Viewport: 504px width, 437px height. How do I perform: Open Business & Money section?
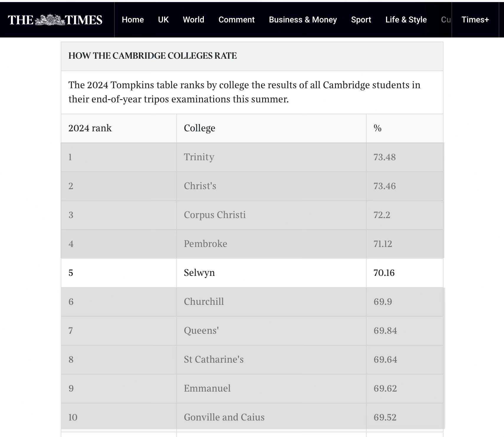tap(303, 20)
